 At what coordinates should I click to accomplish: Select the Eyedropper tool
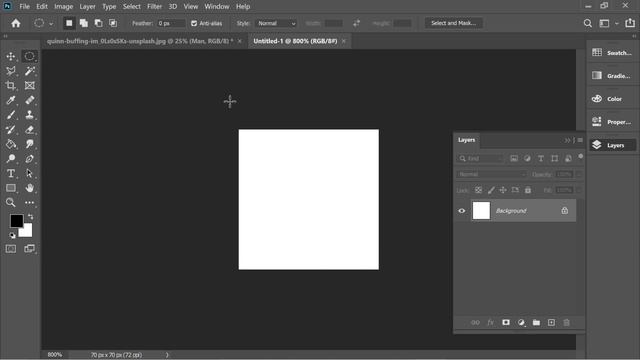point(11,100)
